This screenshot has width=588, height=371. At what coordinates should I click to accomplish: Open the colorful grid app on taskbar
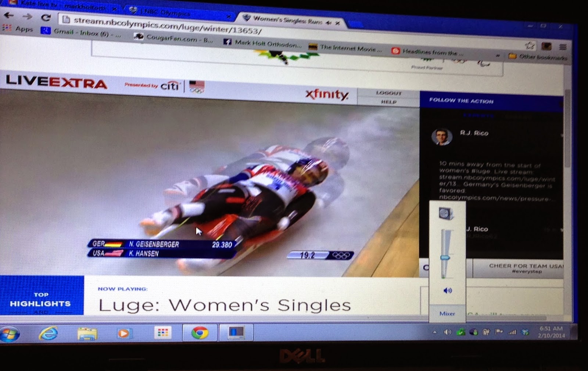pos(162,333)
